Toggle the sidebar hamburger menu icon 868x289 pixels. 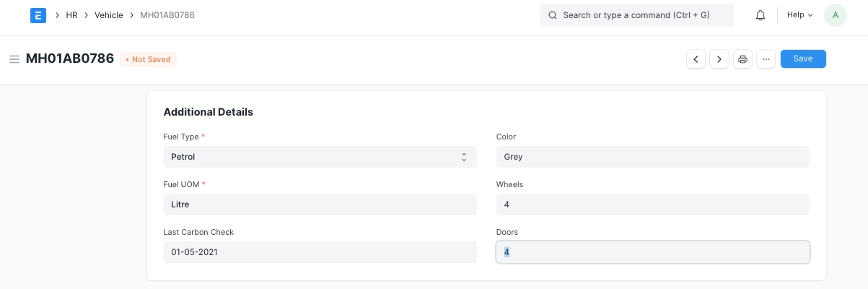click(x=14, y=59)
